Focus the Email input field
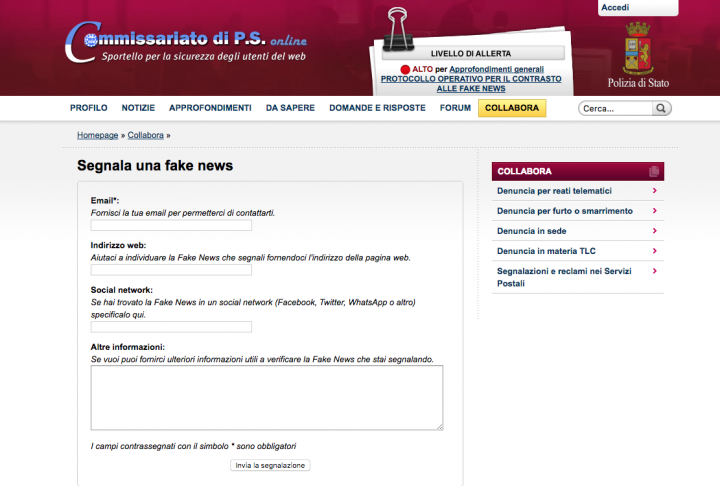 (171, 225)
